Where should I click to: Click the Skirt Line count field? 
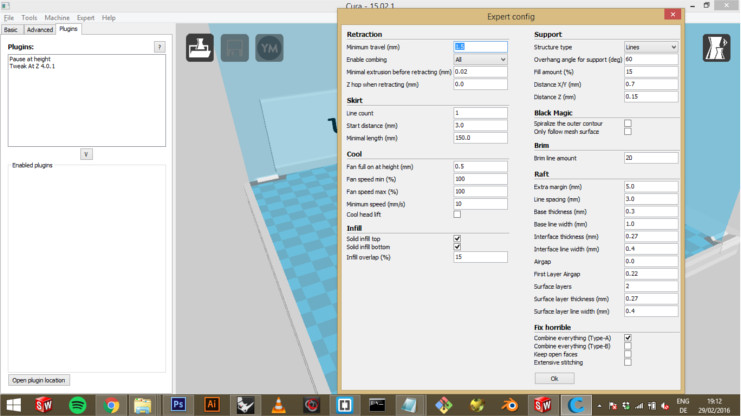[x=480, y=113]
